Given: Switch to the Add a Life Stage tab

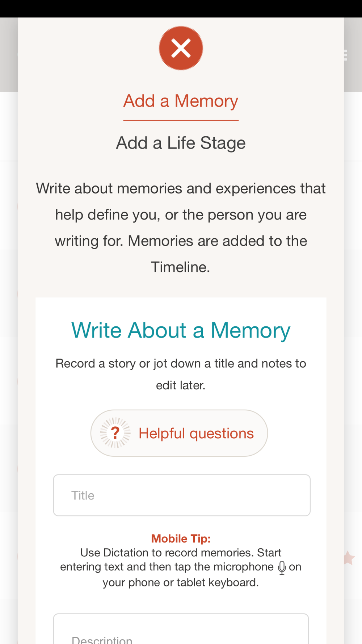Looking at the screenshot, I should (x=181, y=143).
